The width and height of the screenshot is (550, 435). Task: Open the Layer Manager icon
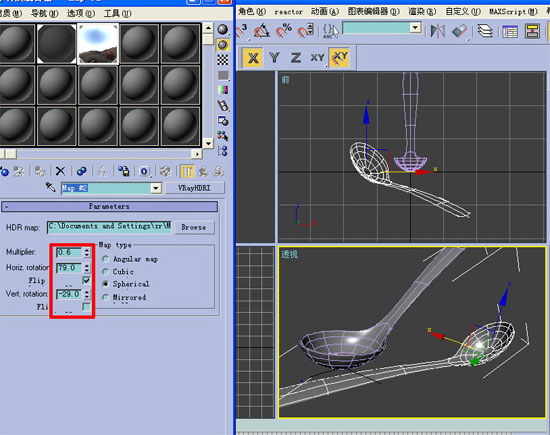[x=485, y=31]
